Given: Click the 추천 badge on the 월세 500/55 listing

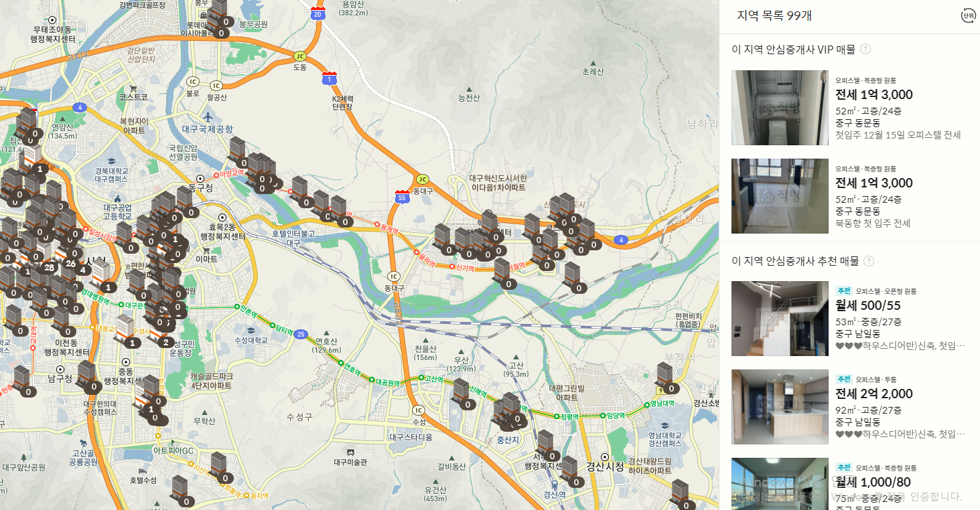Looking at the screenshot, I should pos(843,291).
